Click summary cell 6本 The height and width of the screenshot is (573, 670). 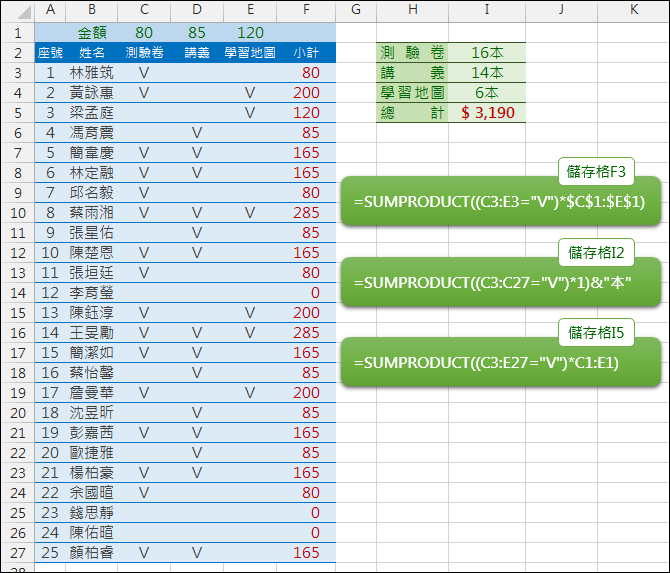point(487,93)
